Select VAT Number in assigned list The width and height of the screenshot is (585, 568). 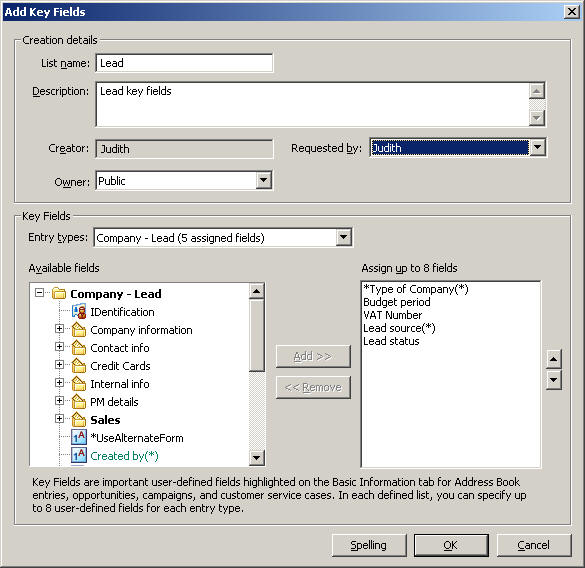tap(392, 315)
